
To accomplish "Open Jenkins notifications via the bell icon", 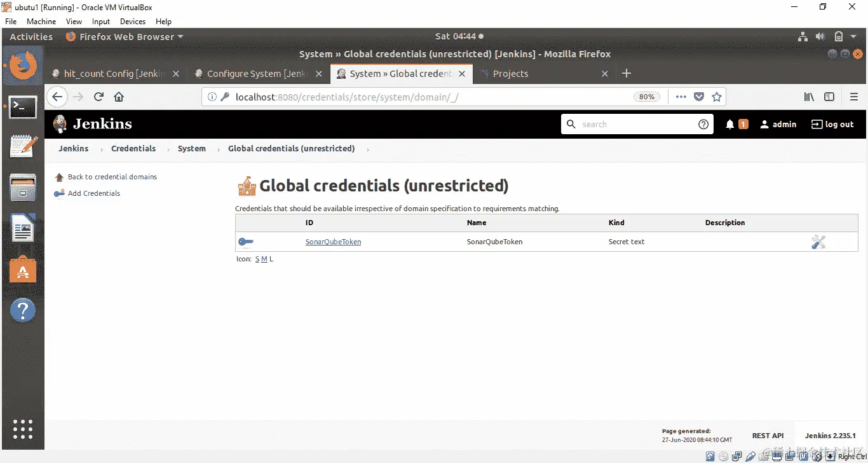I will click(729, 124).
